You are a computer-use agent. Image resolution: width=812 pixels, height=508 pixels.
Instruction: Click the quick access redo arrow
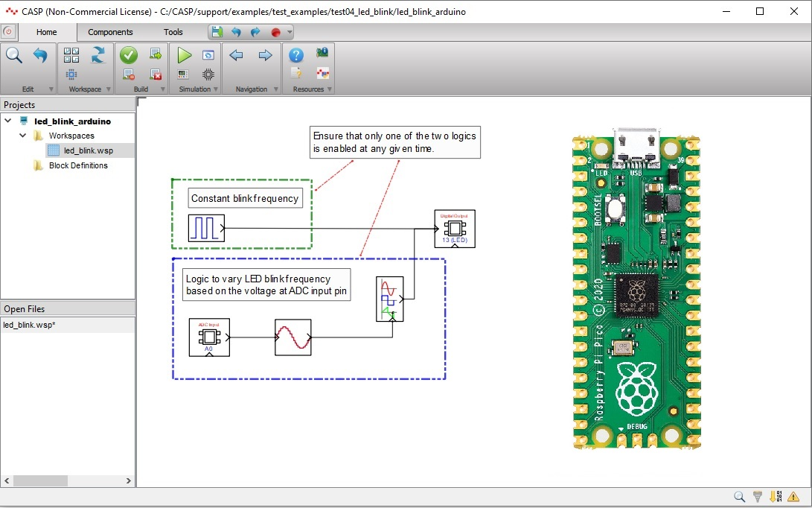[255, 32]
